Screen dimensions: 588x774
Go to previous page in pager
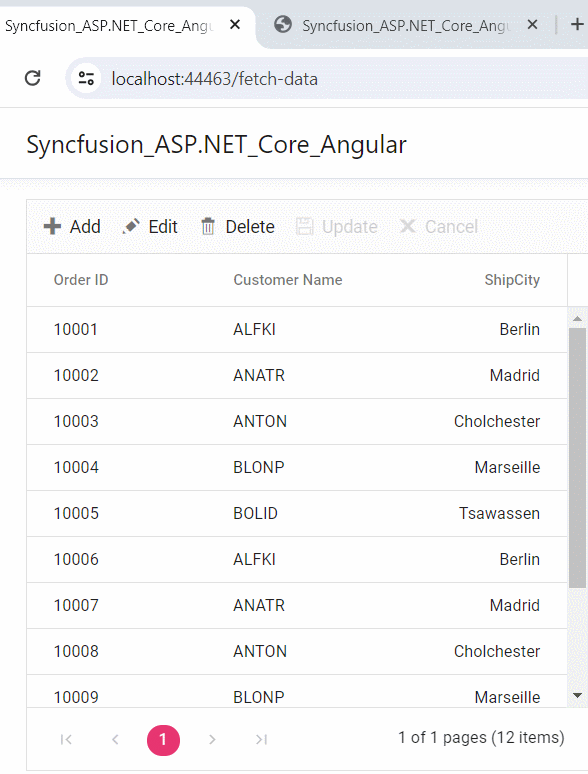pyautogui.click(x=115, y=739)
